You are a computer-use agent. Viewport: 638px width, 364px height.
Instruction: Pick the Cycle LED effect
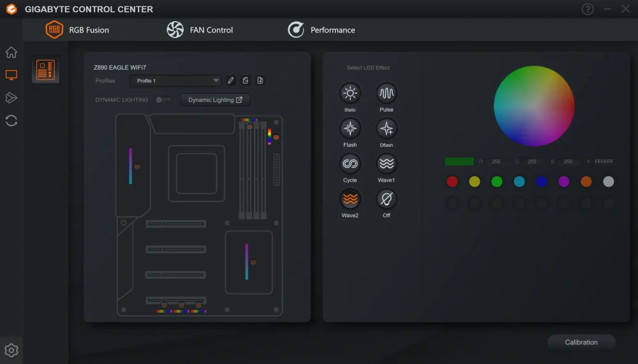click(350, 163)
